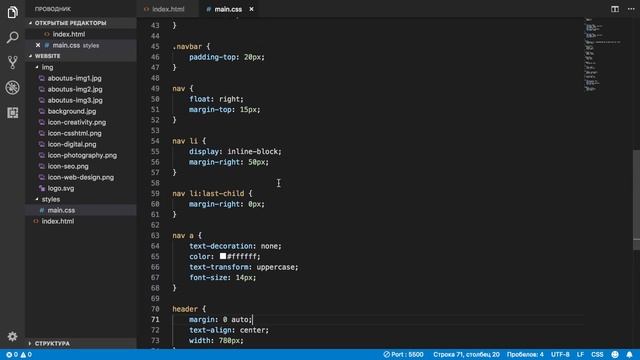Split the editor to the right
The image size is (640, 360).
615,9
